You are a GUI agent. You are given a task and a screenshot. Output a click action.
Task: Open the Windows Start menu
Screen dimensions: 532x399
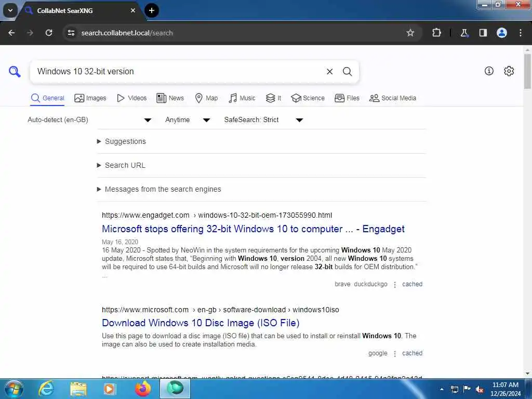[14, 389]
